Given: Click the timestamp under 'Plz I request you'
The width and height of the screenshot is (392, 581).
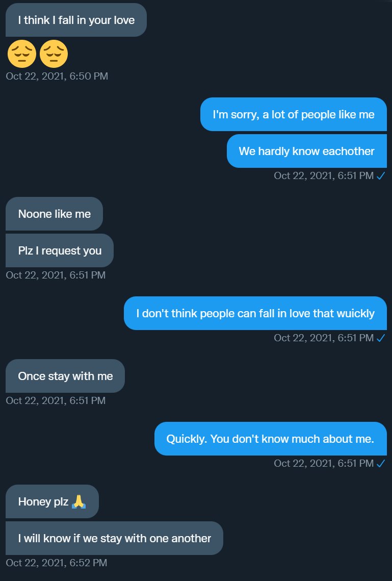Looking at the screenshot, I should [x=56, y=275].
